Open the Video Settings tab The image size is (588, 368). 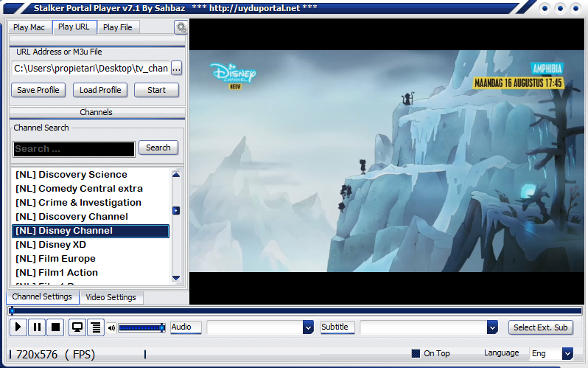coord(111,297)
